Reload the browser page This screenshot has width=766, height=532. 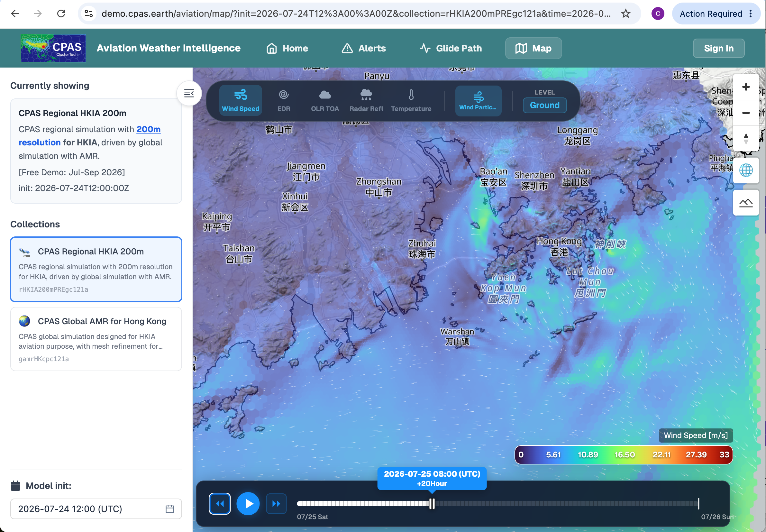[61, 14]
